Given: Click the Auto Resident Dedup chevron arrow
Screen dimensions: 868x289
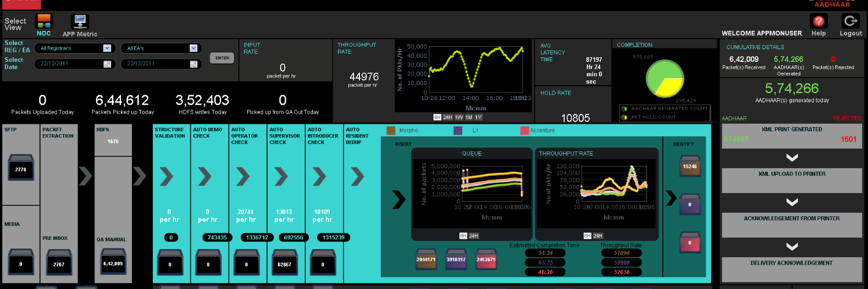Looking at the screenshot, I should 357,176.
